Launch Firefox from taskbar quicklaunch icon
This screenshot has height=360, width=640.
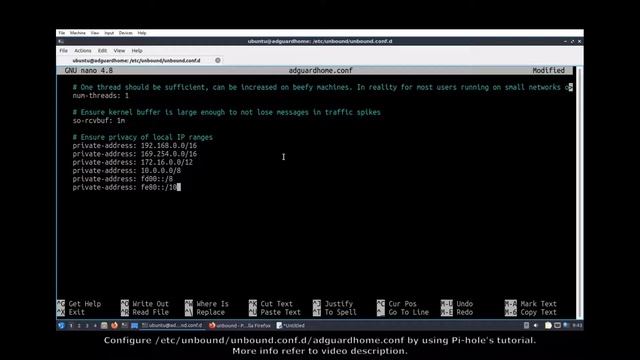point(114,325)
